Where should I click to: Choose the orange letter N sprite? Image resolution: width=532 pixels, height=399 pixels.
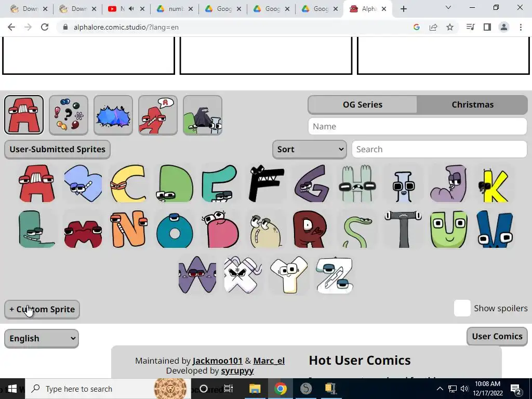[129, 229]
